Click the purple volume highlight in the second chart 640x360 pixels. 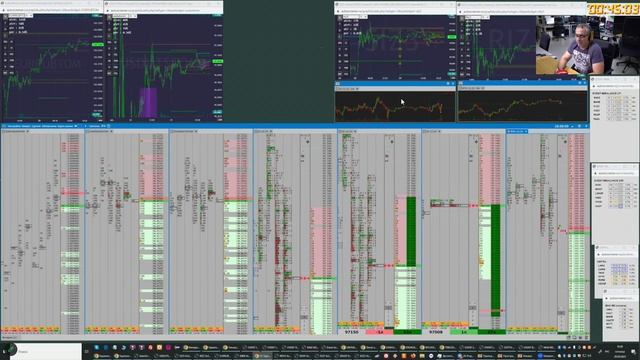click(x=148, y=102)
